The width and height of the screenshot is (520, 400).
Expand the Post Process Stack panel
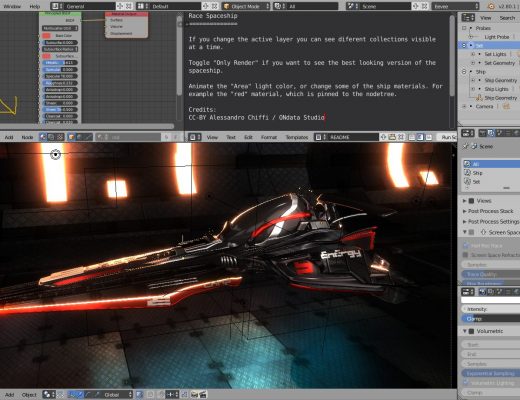click(491, 211)
